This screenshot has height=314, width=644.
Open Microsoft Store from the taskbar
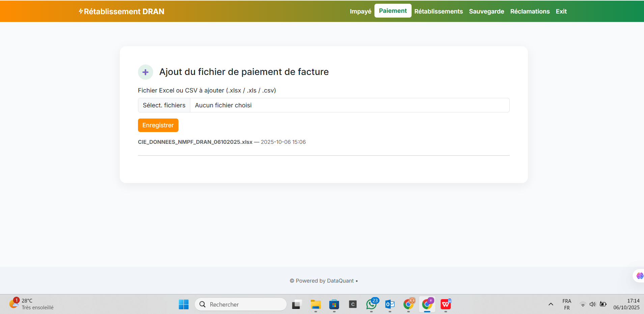(334, 304)
